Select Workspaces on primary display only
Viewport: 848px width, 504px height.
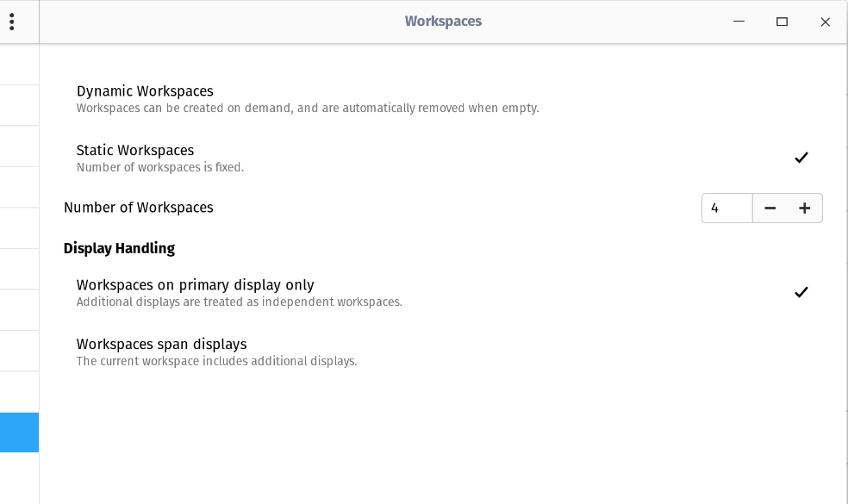(x=195, y=285)
